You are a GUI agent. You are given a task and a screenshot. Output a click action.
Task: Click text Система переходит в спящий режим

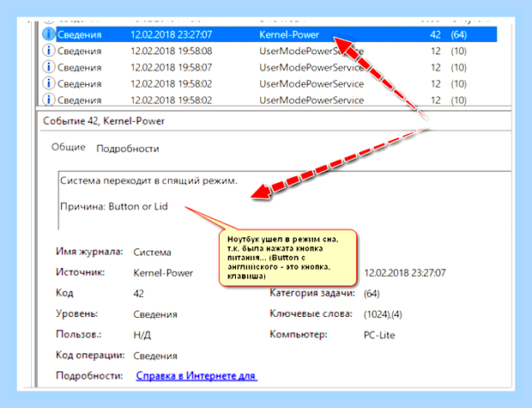[x=148, y=180]
